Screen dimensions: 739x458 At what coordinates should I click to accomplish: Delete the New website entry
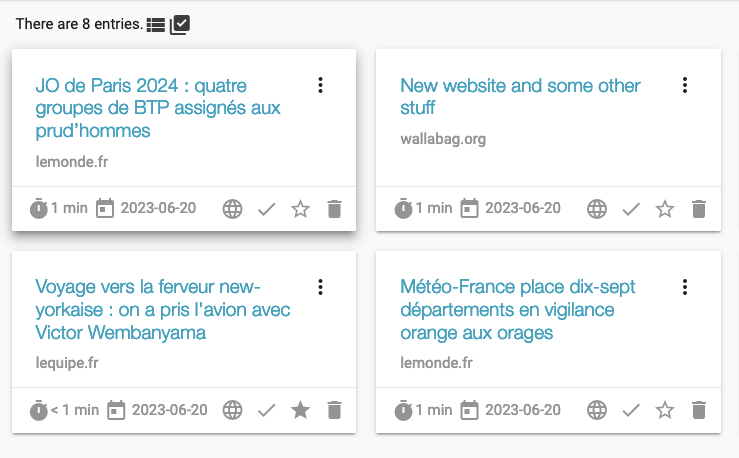[699, 209]
